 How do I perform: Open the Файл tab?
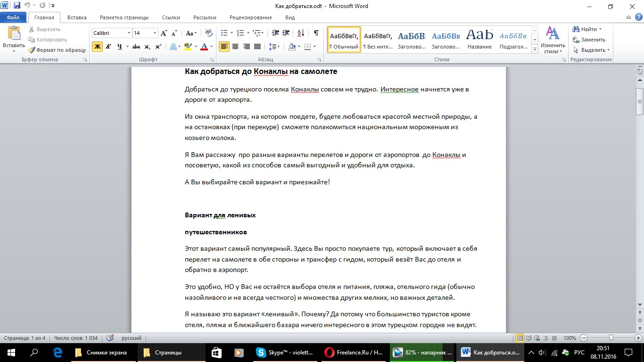point(13,17)
